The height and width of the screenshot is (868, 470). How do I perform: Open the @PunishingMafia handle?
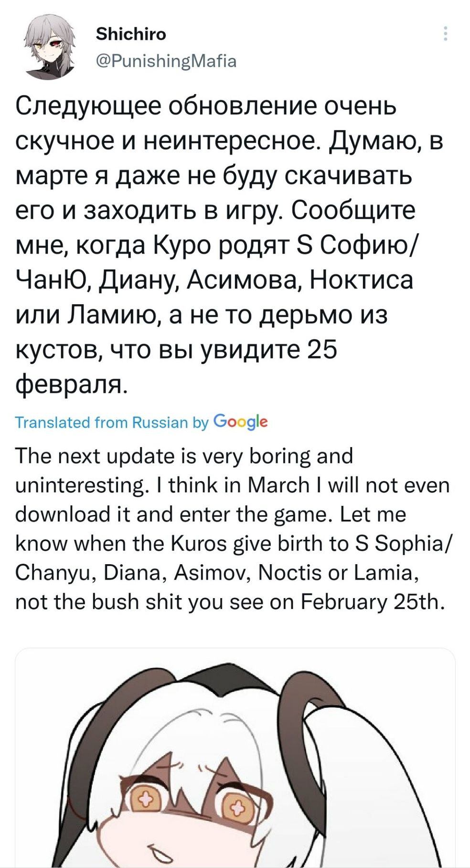[x=166, y=61]
